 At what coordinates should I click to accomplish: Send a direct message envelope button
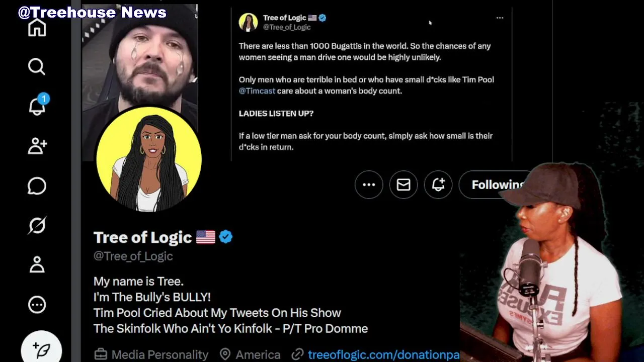(x=404, y=185)
